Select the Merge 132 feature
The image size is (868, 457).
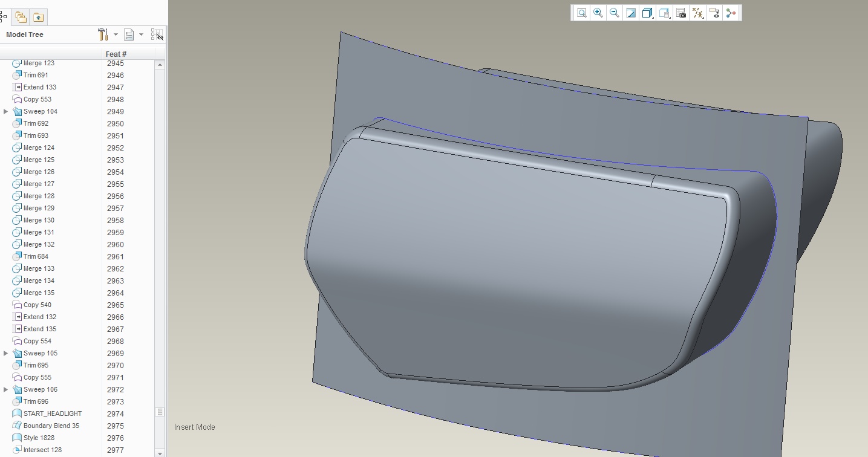tap(39, 244)
